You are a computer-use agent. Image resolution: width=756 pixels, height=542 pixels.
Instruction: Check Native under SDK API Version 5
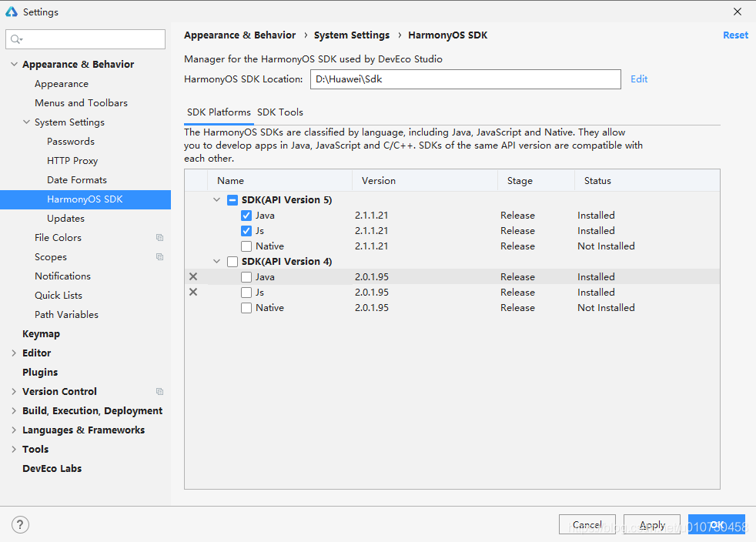coord(246,246)
